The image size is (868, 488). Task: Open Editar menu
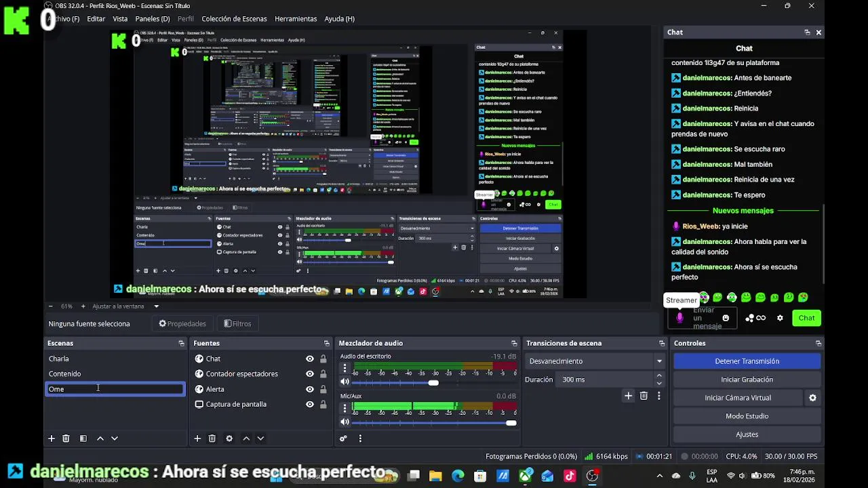(x=96, y=19)
